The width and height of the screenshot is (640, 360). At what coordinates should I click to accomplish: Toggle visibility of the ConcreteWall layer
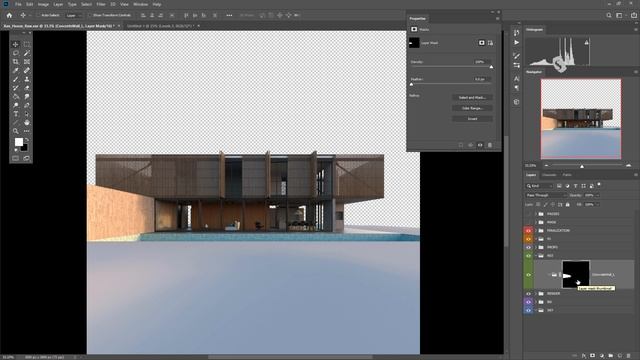(x=528, y=275)
